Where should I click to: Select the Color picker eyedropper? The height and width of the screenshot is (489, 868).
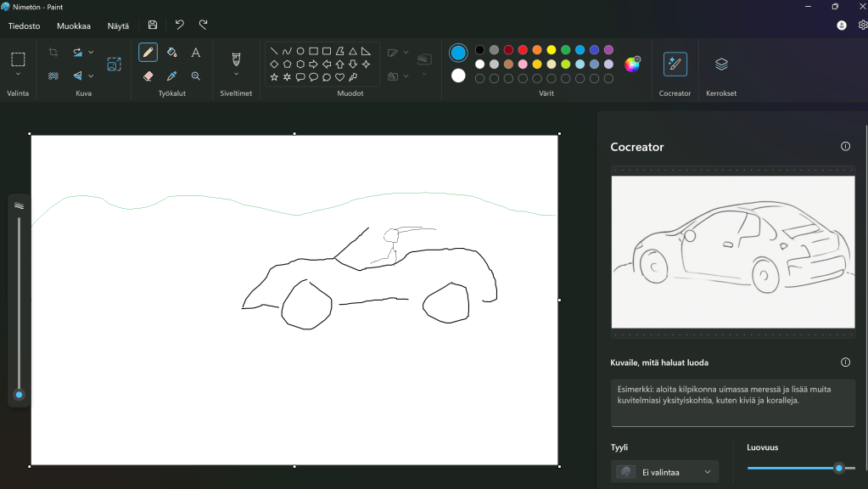click(171, 76)
